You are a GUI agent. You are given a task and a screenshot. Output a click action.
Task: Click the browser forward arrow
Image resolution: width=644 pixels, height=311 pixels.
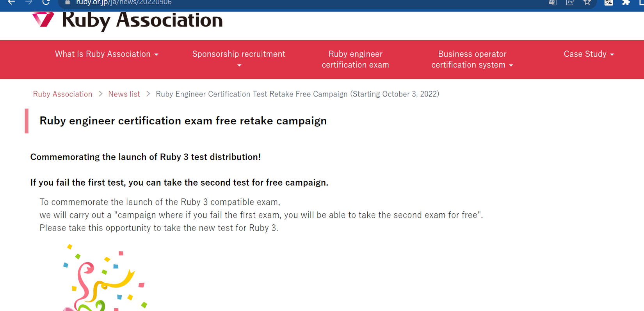tap(29, 2)
